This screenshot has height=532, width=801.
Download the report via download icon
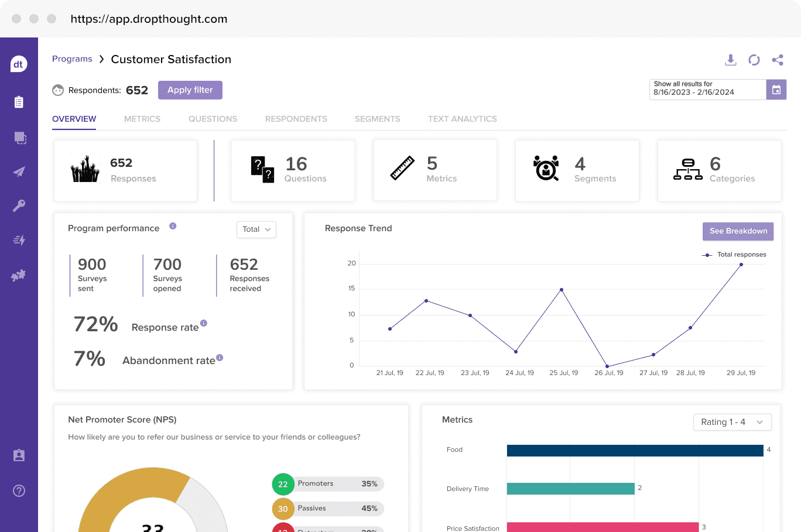(x=730, y=60)
